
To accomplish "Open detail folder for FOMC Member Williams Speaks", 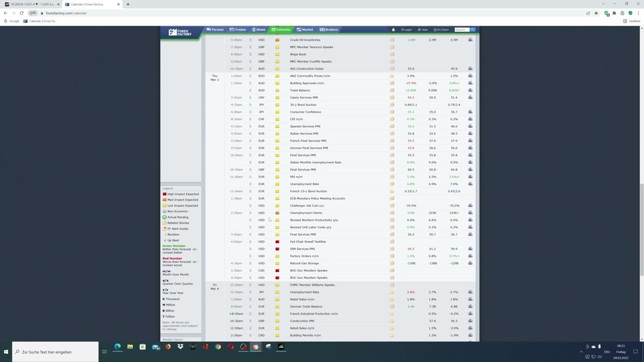I will [392, 285].
